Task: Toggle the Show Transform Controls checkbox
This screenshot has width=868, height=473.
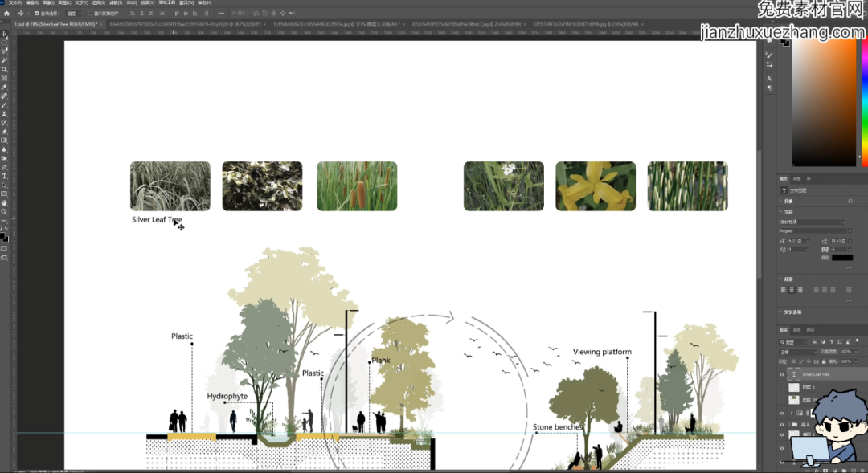Action: click(90, 14)
